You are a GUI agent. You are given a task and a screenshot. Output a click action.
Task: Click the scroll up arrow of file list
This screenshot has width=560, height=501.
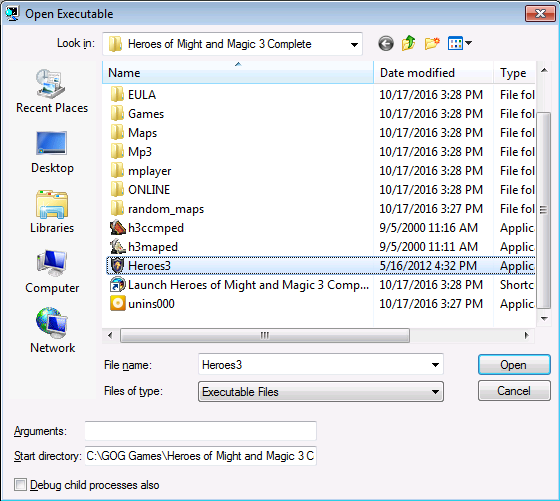[x=544, y=70]
